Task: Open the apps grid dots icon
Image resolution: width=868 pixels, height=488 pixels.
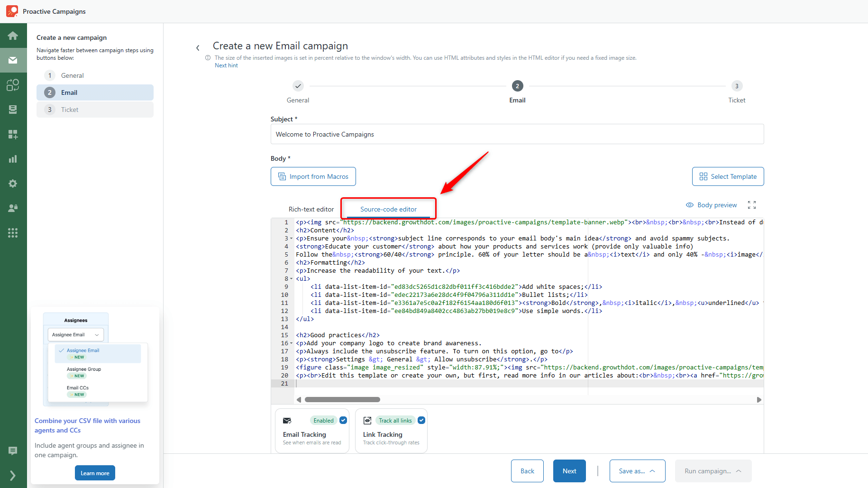Action: point(13,233)
